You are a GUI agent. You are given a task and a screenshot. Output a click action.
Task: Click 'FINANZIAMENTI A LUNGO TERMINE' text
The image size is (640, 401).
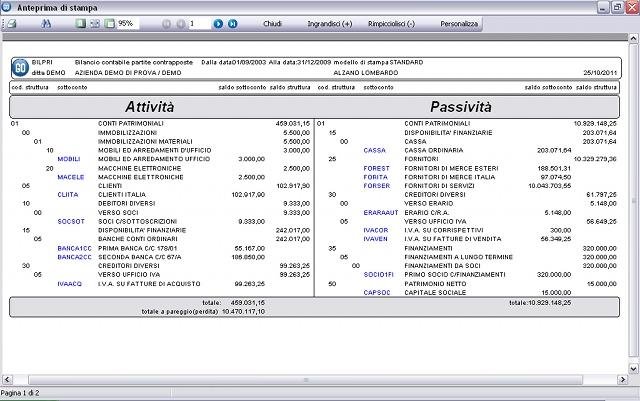[458, 257]
